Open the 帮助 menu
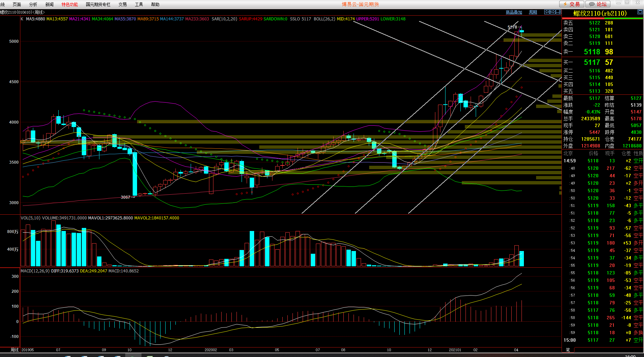The image size is (644, 357). [x=155, y=4]
